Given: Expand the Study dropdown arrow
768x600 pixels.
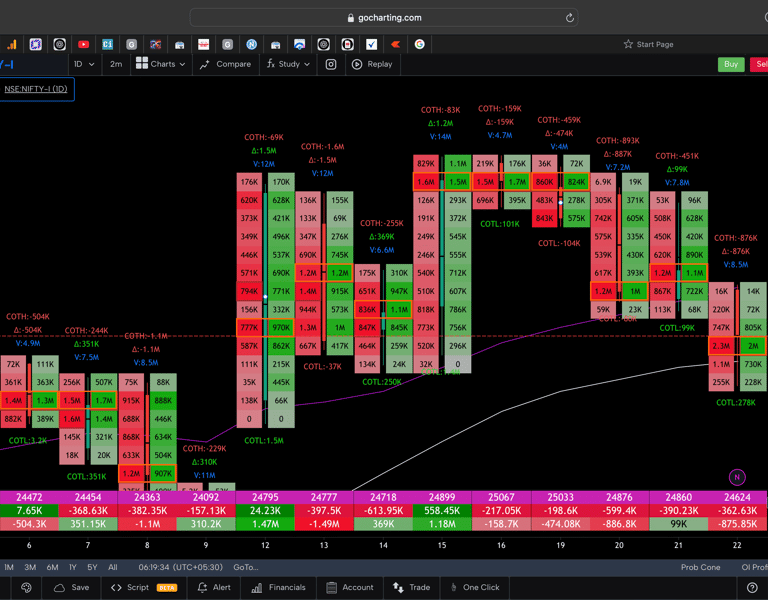Looking at the screenshot, I should click(307, 64).
